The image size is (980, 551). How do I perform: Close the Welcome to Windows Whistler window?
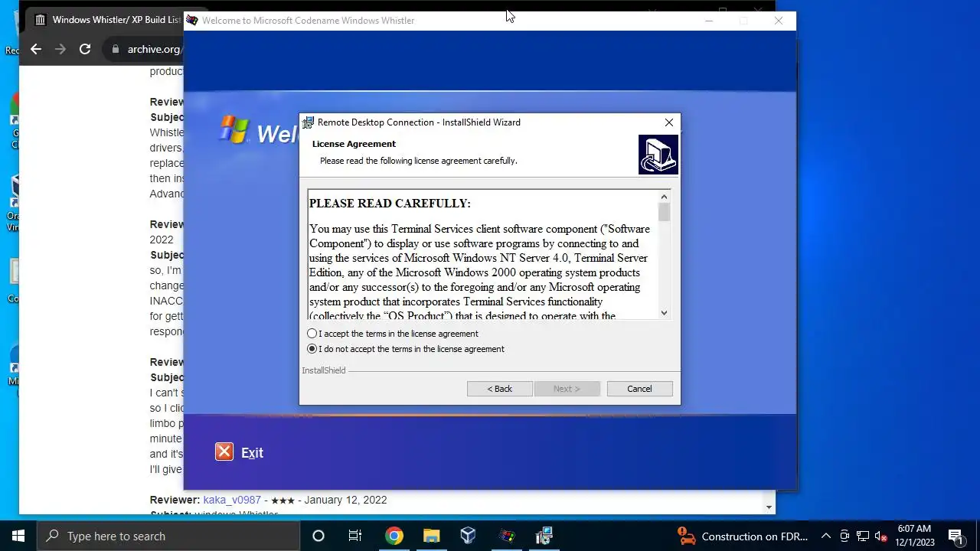coord(779,21)
